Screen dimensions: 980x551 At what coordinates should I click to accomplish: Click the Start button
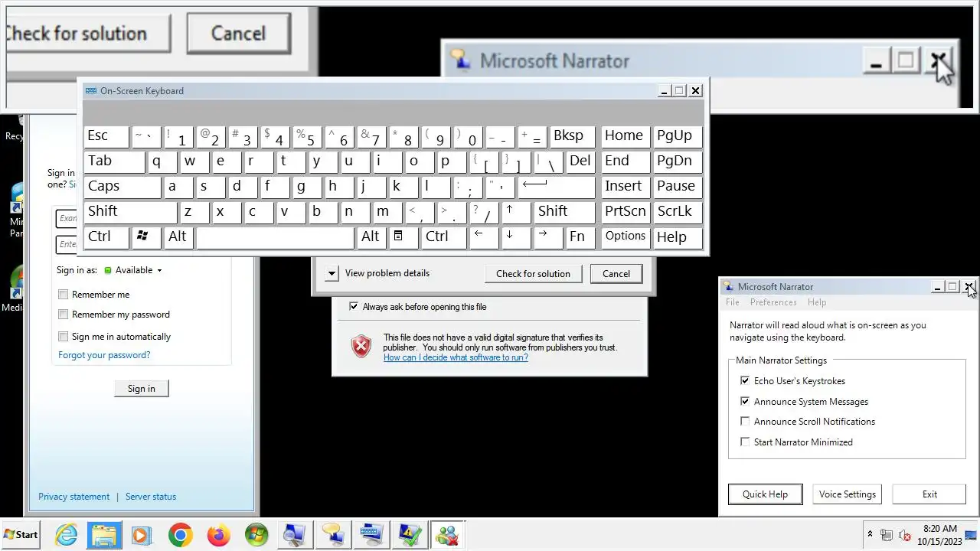pos(21,534)
